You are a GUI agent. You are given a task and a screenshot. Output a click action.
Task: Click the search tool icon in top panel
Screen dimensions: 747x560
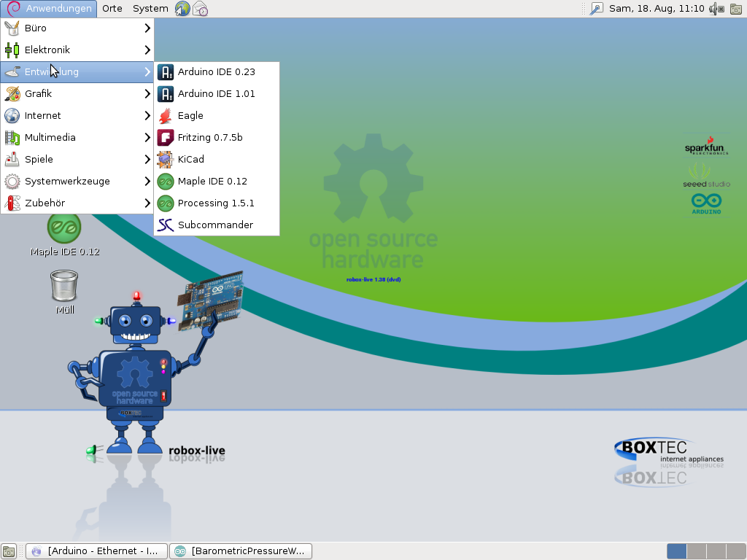click(x=597, y=9)
